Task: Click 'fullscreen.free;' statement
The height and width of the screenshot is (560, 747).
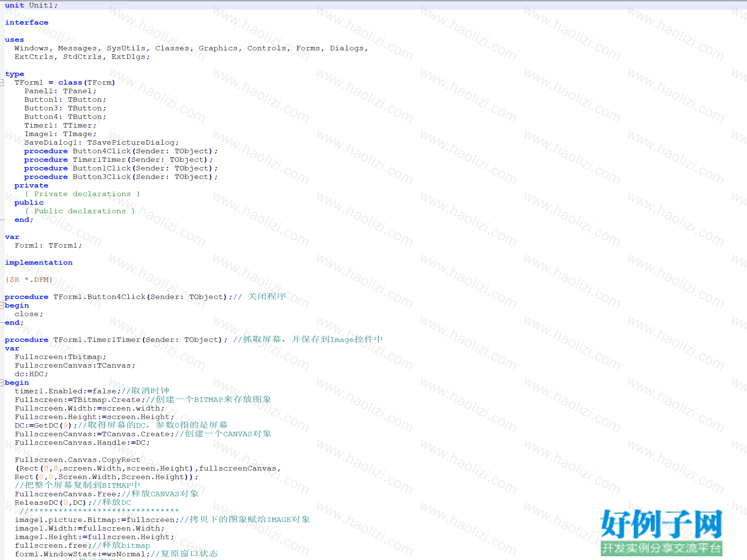Action: pyautogui.click(x=53, y=545)
